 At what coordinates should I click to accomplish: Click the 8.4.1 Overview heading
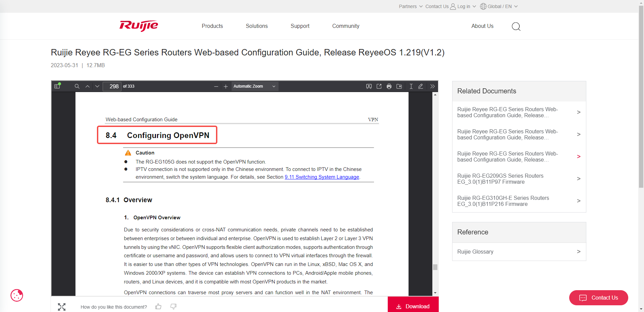pyautogui.click(x=129, y=200)
